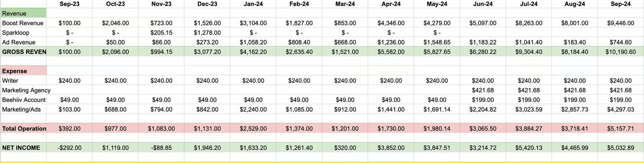This screenshot has height=163, width=644.
Task: Select Sparkloop cell showing $1,278.00
Action: click(207, 33)
